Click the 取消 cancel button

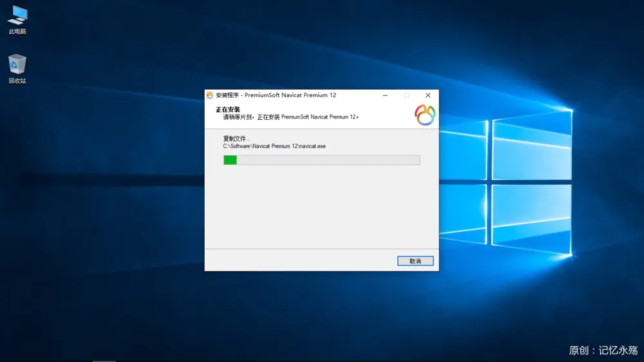[415, 261]
